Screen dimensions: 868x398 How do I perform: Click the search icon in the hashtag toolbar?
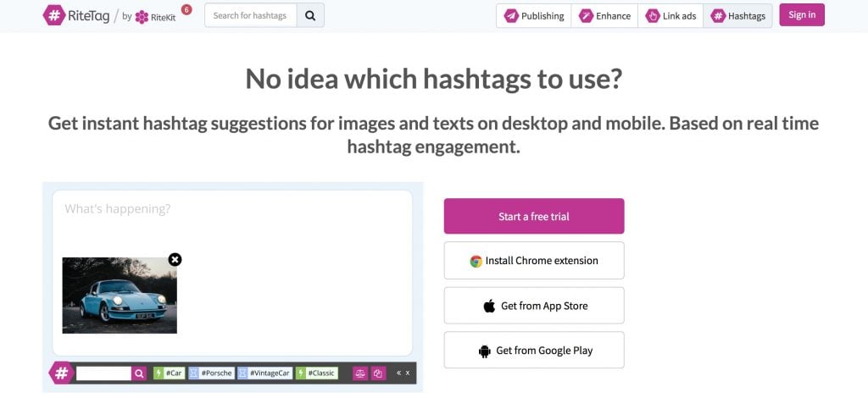pos(139,373)
